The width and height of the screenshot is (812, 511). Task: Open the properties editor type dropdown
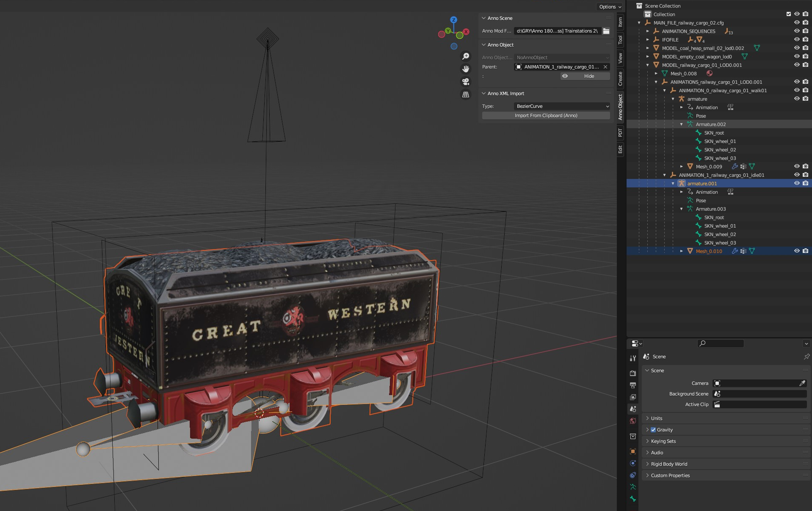[x=636, y=343]
